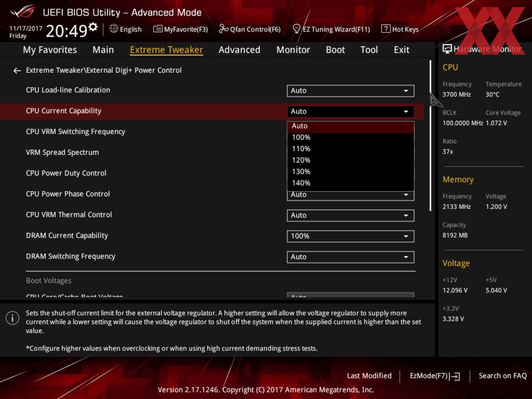Click the 5.040 V reading
Image resolution: width=532 pixels, height=399 pixels.
pyautogui.click(x=496, y=290)
